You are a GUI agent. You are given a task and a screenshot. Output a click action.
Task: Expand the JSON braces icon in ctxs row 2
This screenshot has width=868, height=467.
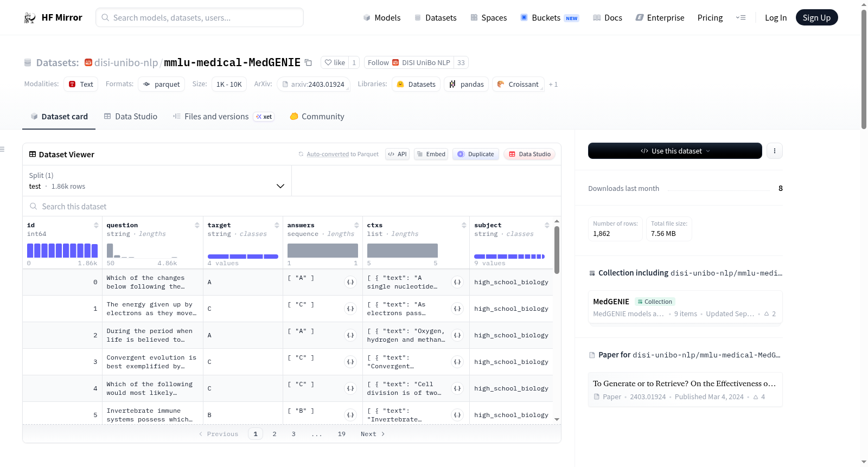[457, 335]
